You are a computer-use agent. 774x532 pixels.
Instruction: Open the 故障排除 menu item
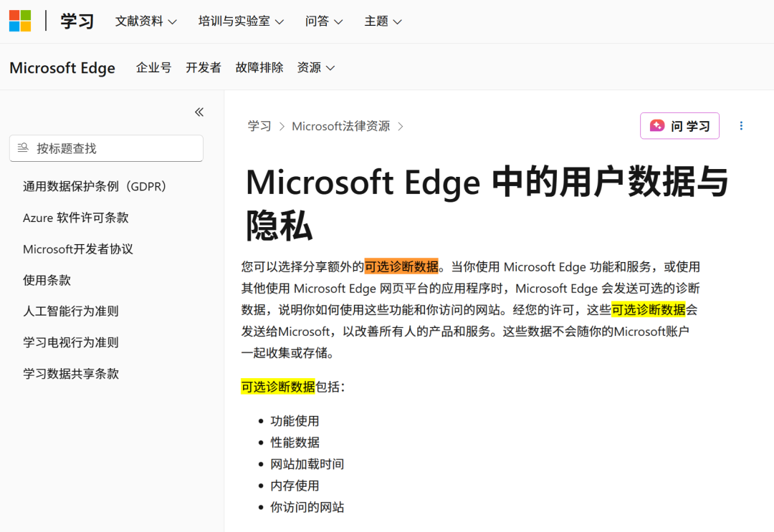tap(259, 67)
